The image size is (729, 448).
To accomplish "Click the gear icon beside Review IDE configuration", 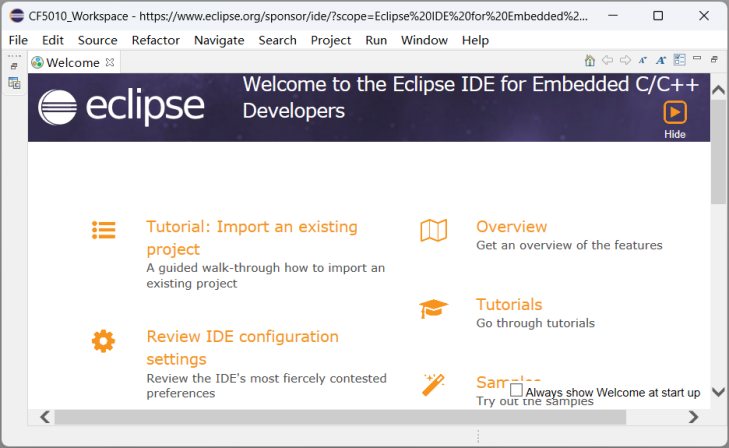I will point(103,341).
